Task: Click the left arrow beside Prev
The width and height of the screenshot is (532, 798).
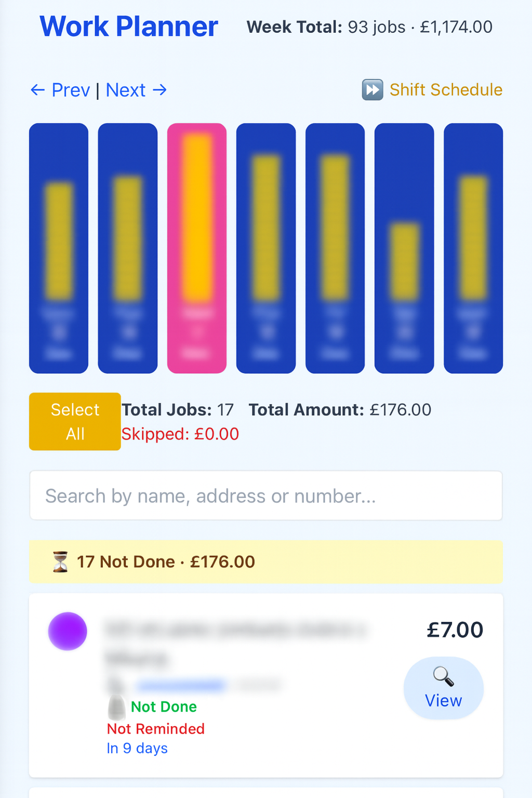Action: (37, 90)
